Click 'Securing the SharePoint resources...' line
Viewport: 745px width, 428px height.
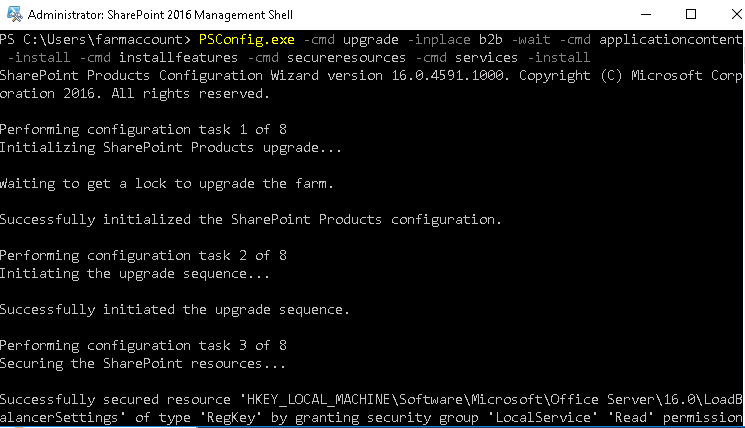tap(143, 364)
